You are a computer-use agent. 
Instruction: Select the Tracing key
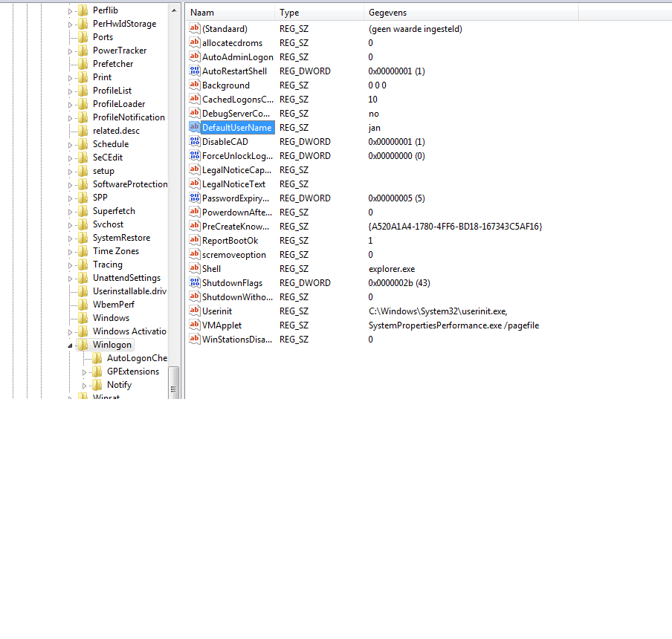coord(108,265)
